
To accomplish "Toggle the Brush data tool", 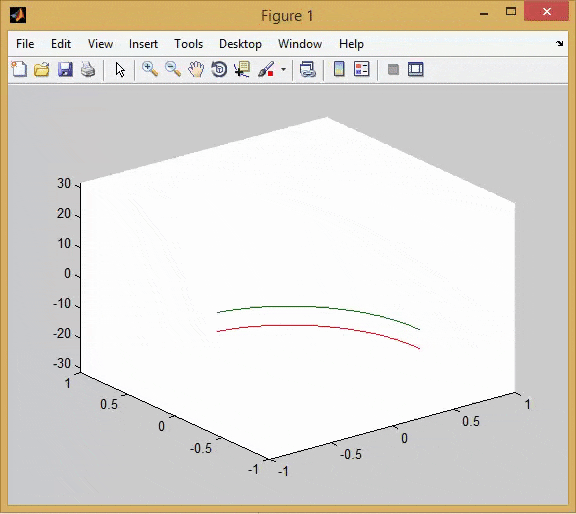I will pyautogui.click(x=266, y=69).
